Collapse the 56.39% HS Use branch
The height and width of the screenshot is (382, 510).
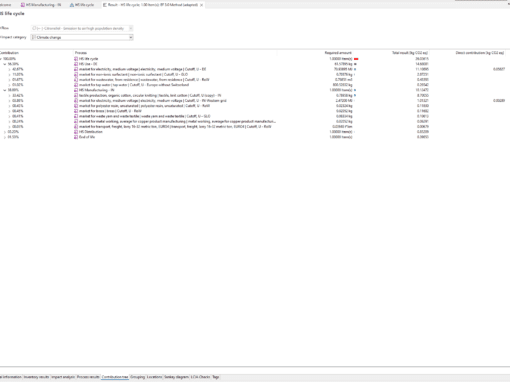pos(5,64)
